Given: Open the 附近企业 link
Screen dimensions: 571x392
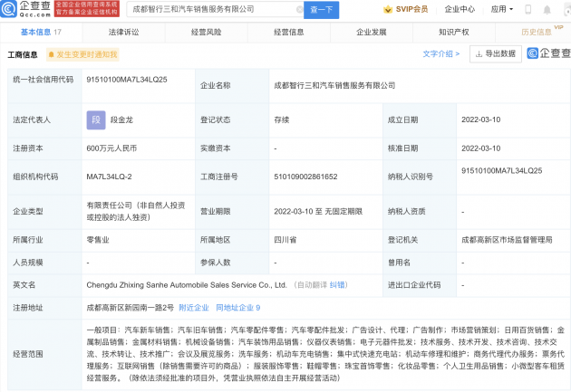Looking at the screenshot, I should (194, 308).
